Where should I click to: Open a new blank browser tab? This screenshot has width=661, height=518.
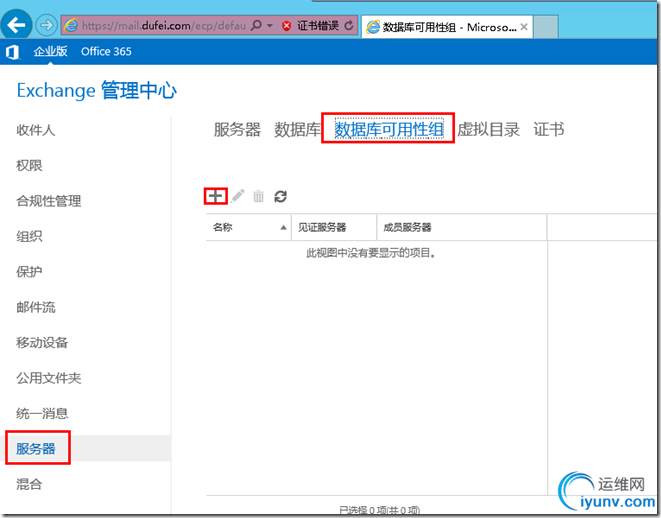click(546, 27)
